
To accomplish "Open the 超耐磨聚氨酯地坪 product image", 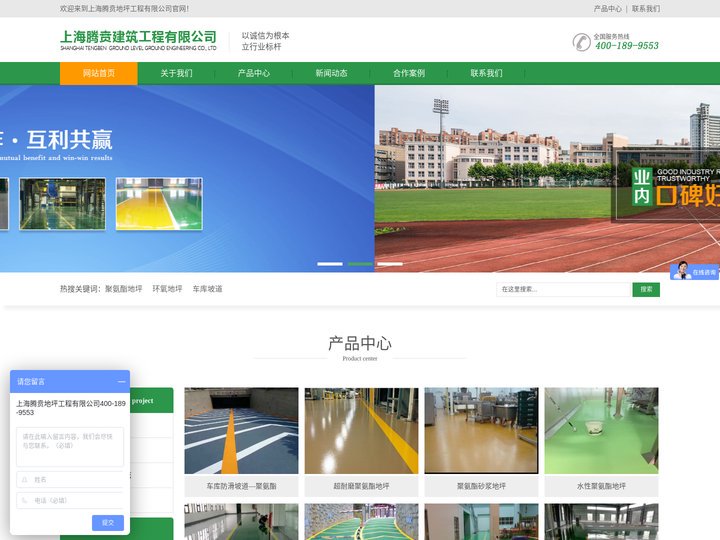I will pyautogui.click(x=361, y=431).
